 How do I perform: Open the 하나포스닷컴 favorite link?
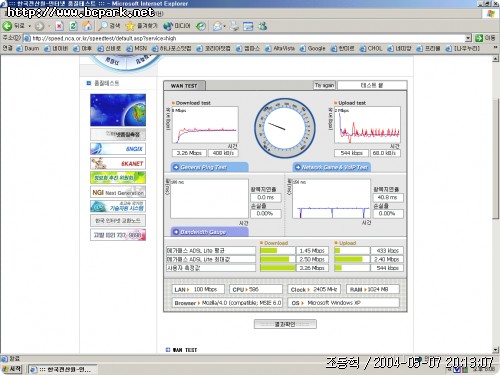click(x=172, y=49)
